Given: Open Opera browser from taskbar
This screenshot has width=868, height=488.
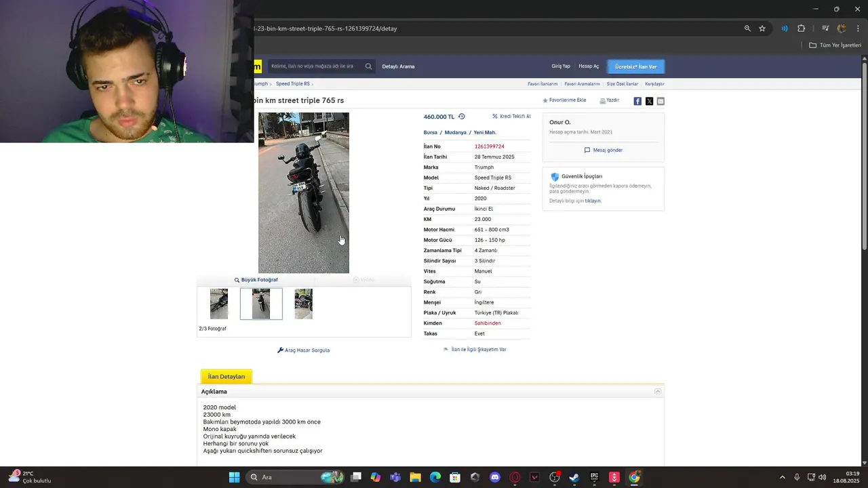Looking at the screenshot, I should pos(515,477).
